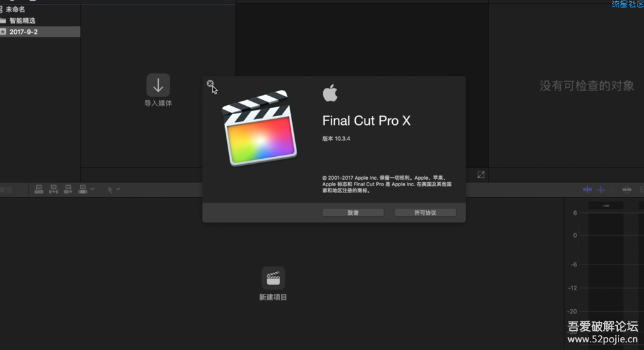
Task: Click the 没有可检查的对象 inspector text
Action: [x=587, y=86]
